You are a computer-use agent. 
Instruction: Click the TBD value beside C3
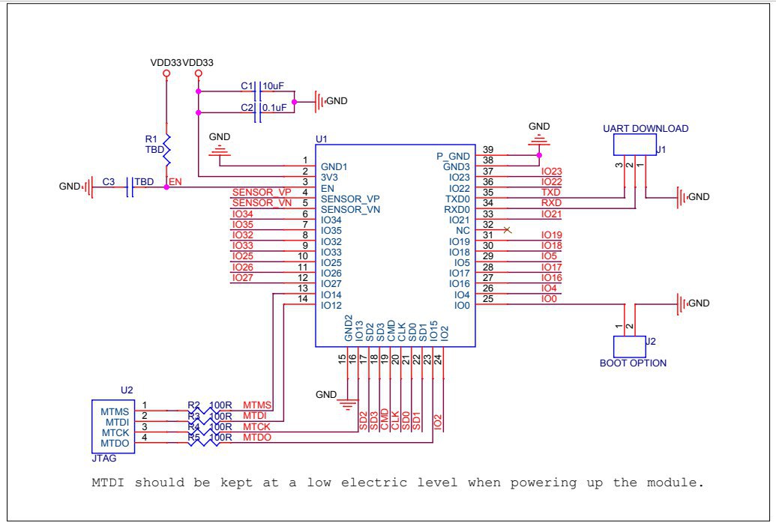click(144, 182)
